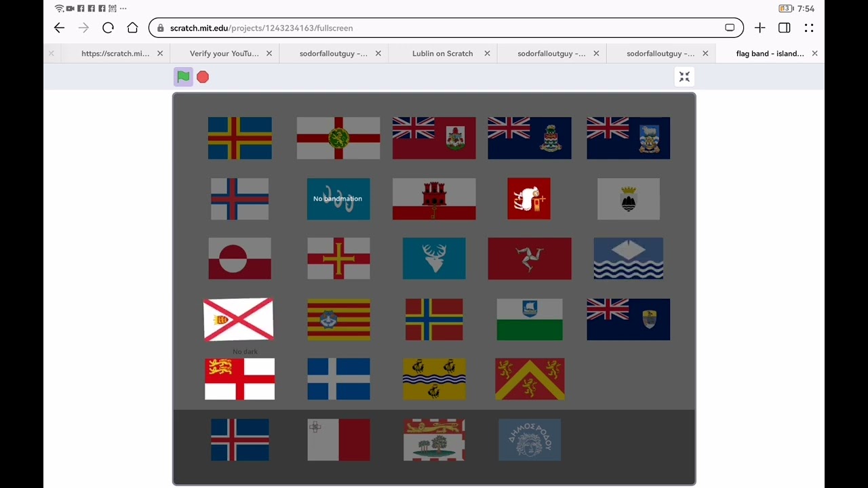868x488 pixels.
Task: Select the red Bermuda ensign flag
Action: point(434,138)
